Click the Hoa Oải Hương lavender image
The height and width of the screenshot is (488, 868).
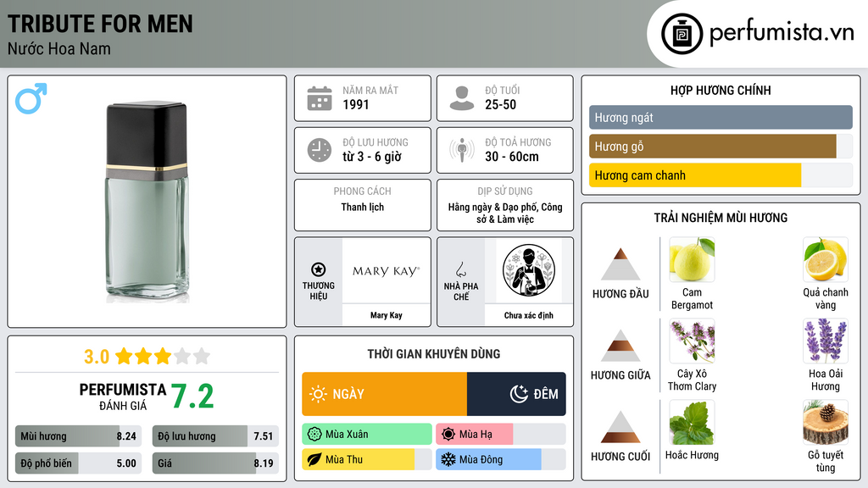[x=826, y=341]
